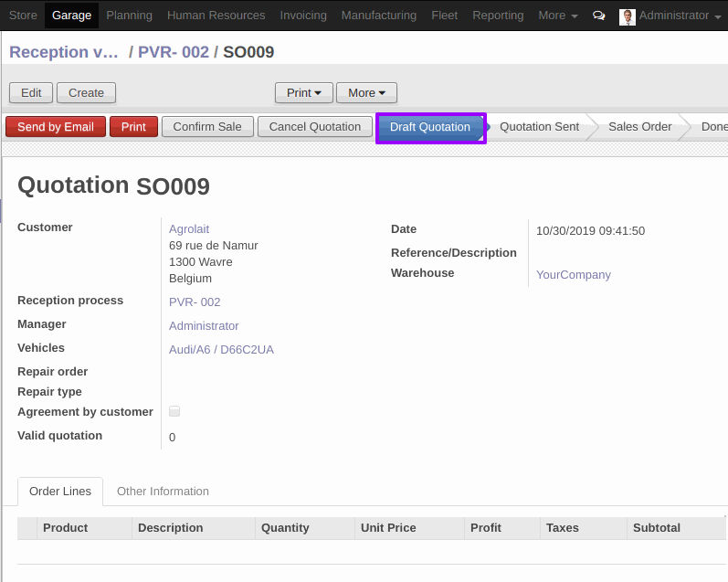Open the Audi/A6 / D66C2UA vehicle link
The height and width of the screenshot is (582, 728).
[221, 350]
